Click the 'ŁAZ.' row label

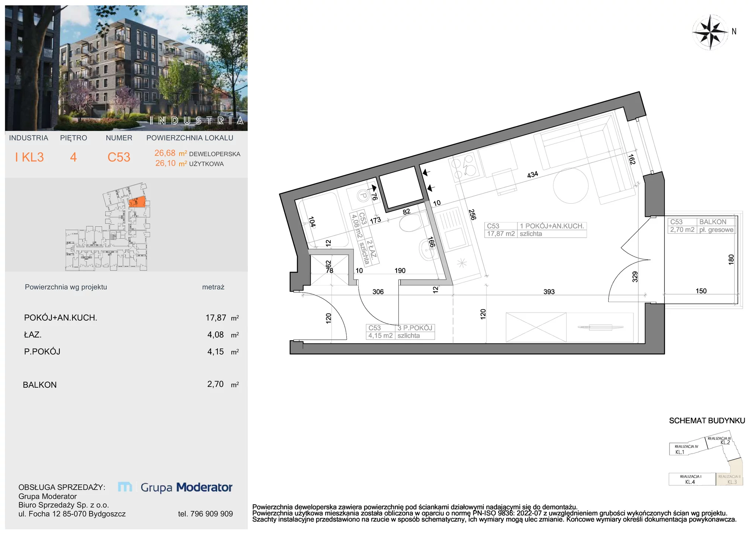(x=33, y=335)
